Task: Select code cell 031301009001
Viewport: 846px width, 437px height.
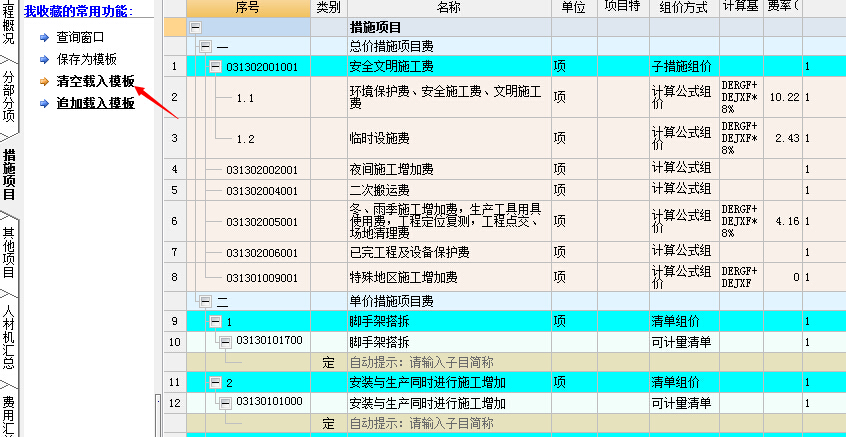Action: (262, 278)
